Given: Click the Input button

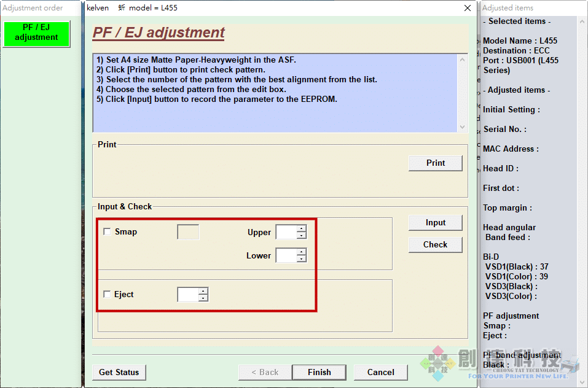Looking at the screenshot, I should point(435,223).
